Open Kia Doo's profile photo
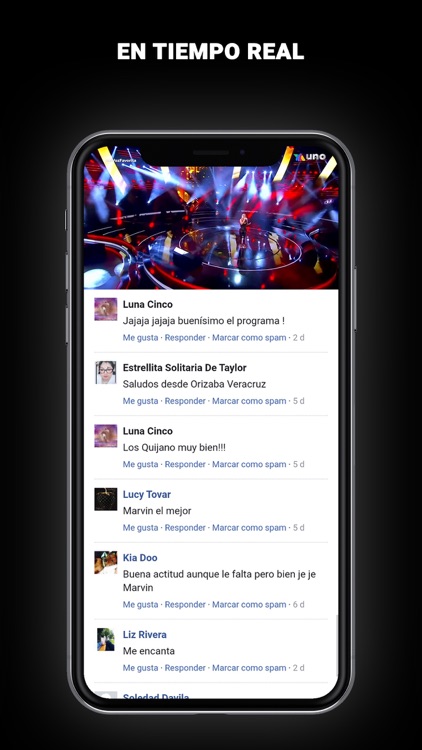 tap(105, 562)
